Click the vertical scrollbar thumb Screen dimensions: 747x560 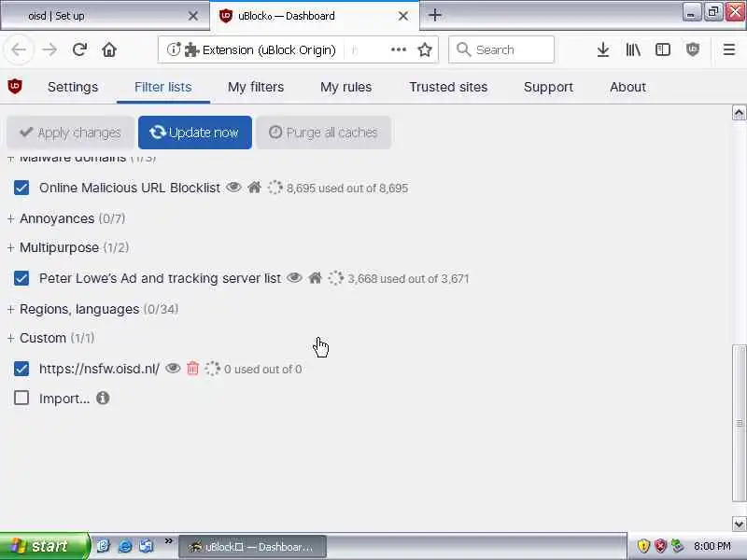point(739,423)
